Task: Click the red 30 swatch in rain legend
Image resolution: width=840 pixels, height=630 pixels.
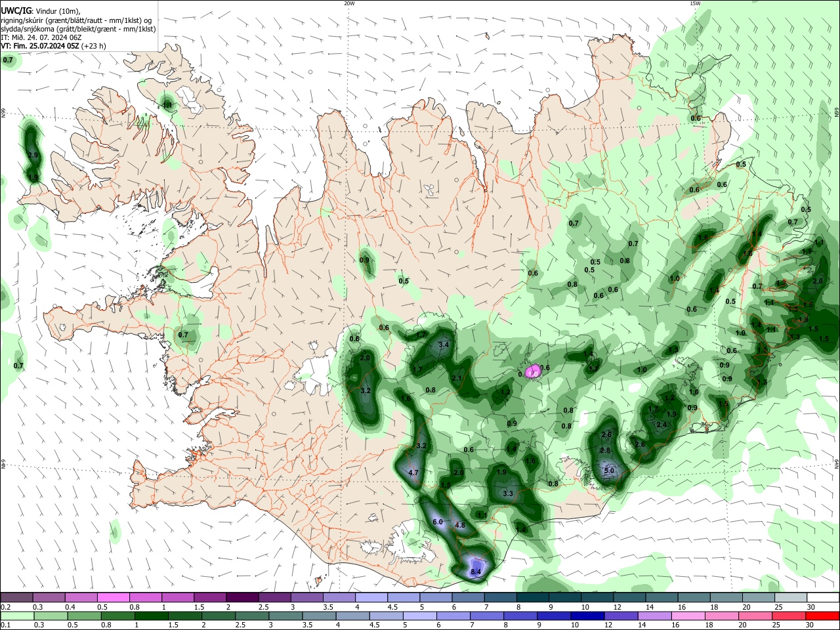Action: click(x=823, y=616)
